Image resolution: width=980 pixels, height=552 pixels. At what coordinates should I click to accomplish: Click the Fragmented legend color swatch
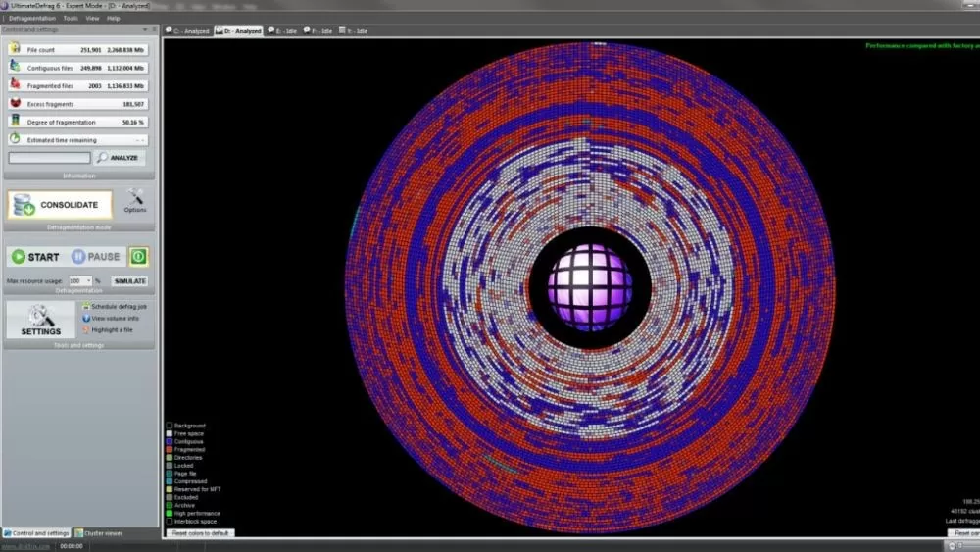coord(169,449)
